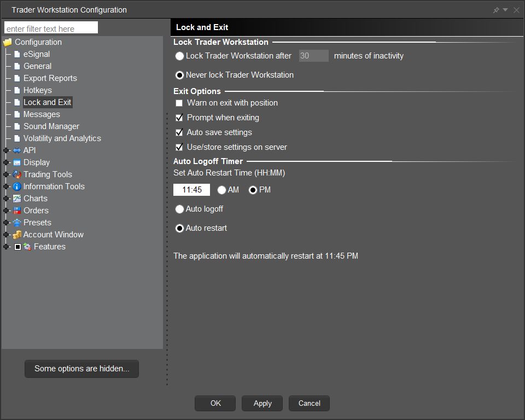Screen dimensions: 525x420
Task: Select Sound Manager in configuration tree
Action: coord(51,126)
